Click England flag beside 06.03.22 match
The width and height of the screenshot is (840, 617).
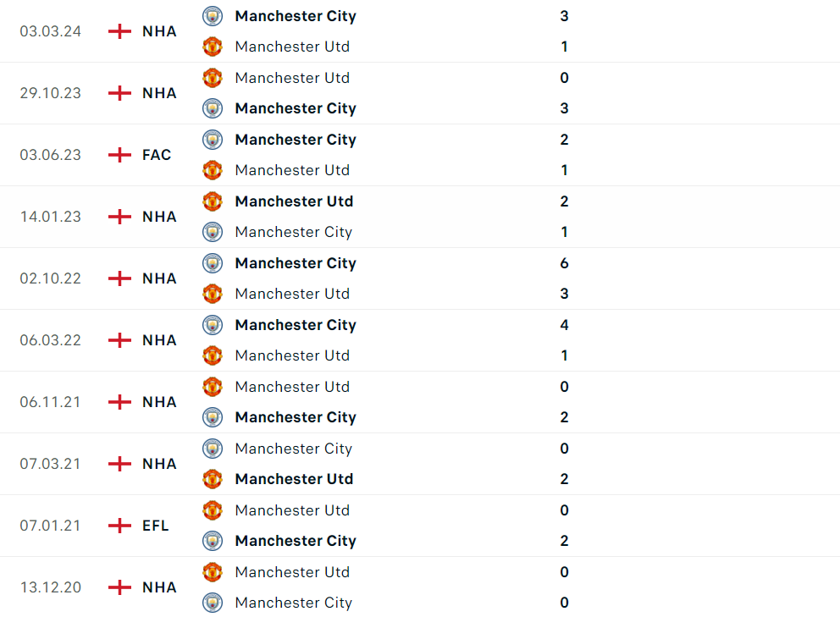120,340
